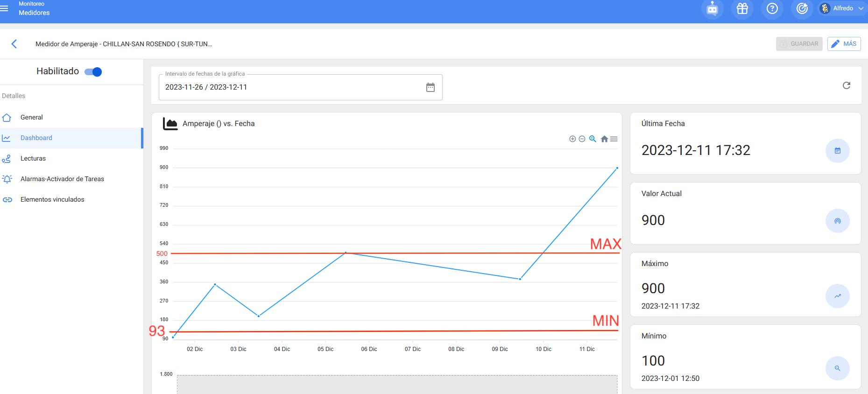Click the date interval input field

pos(289,87)
